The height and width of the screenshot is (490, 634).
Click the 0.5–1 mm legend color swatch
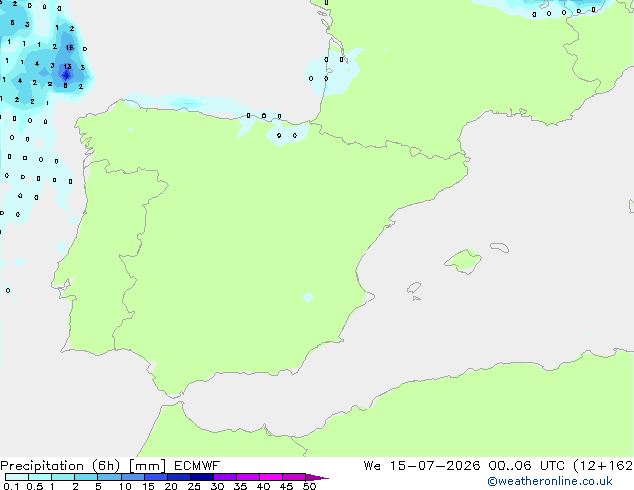[x=40, y=477]
